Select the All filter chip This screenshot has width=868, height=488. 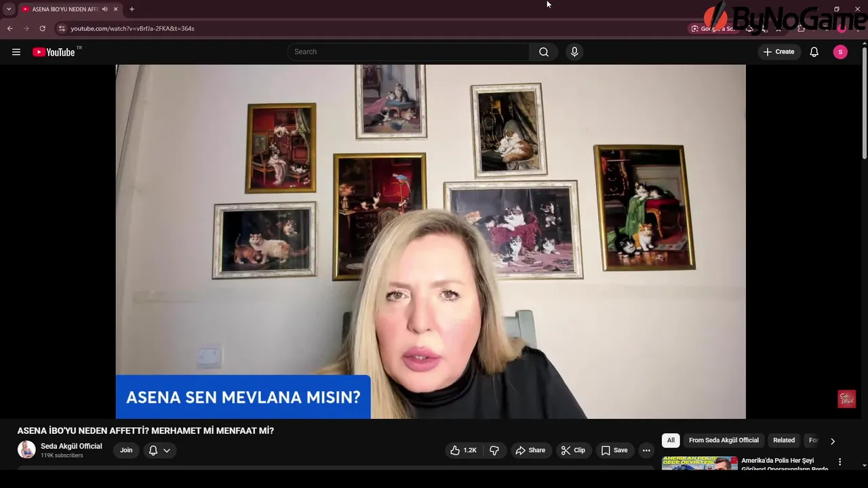671,441
